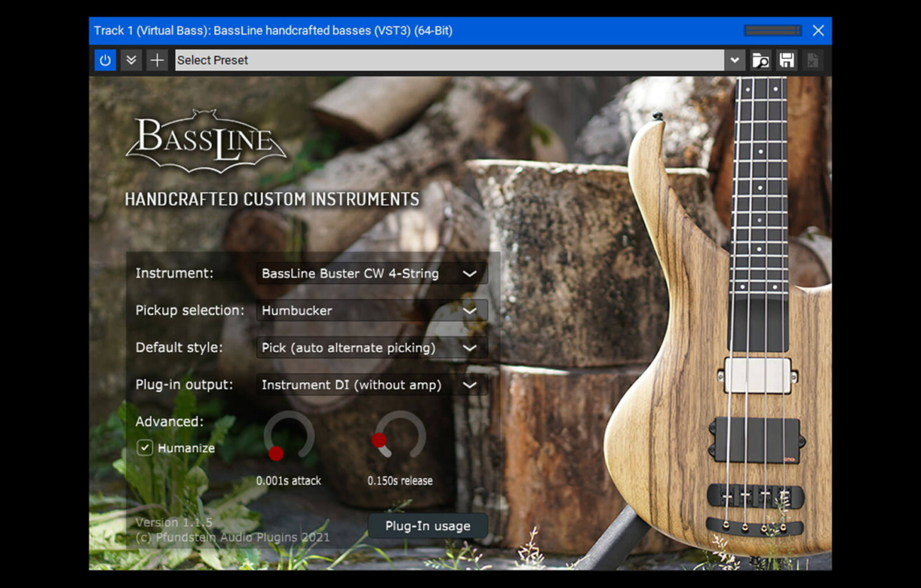The height and width of the screenshot is (588, 921).
Task: Click the BassLine logo
Action: (x=206, y=142)
